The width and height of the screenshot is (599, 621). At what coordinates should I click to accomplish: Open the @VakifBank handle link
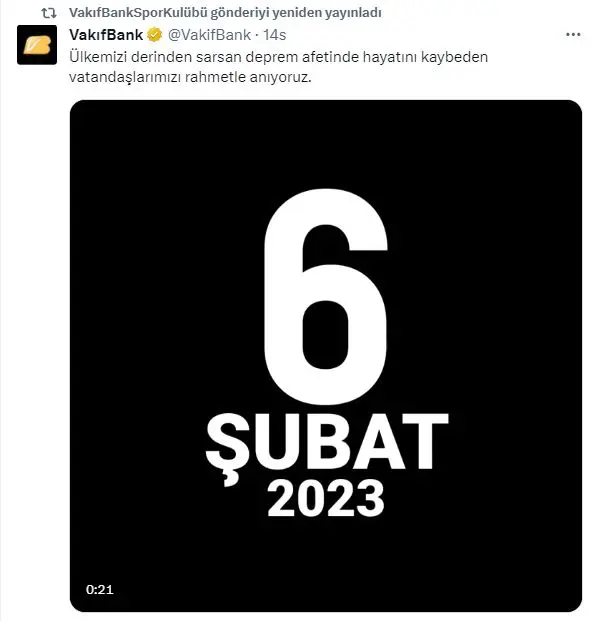click(x=209, y=35)
